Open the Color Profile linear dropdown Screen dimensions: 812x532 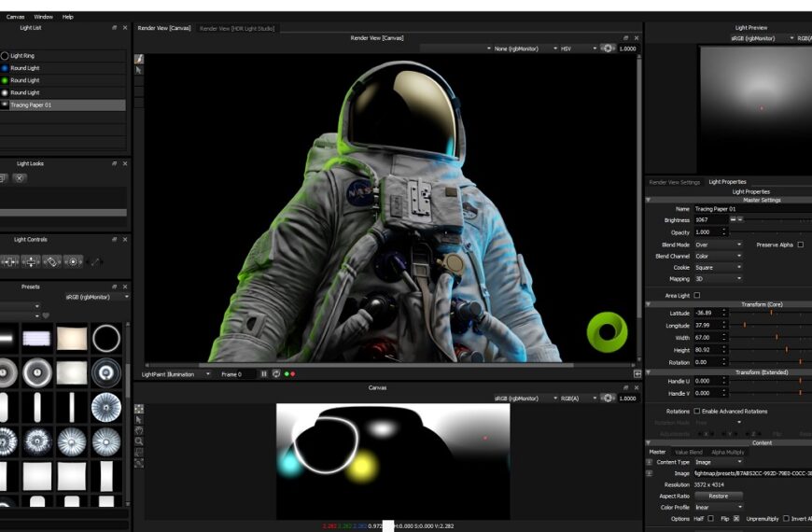click(x=718, y=507)
